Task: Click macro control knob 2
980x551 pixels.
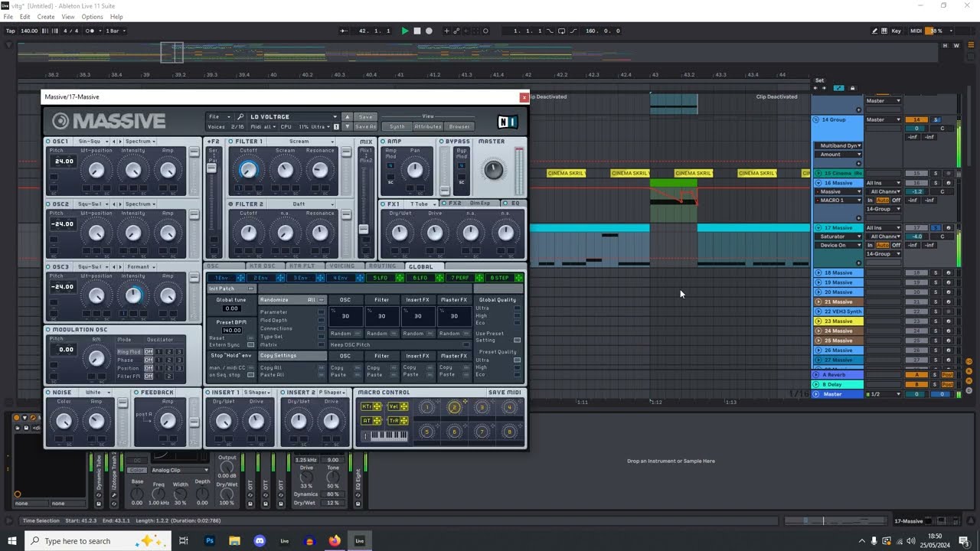Action: click(454, 407)
